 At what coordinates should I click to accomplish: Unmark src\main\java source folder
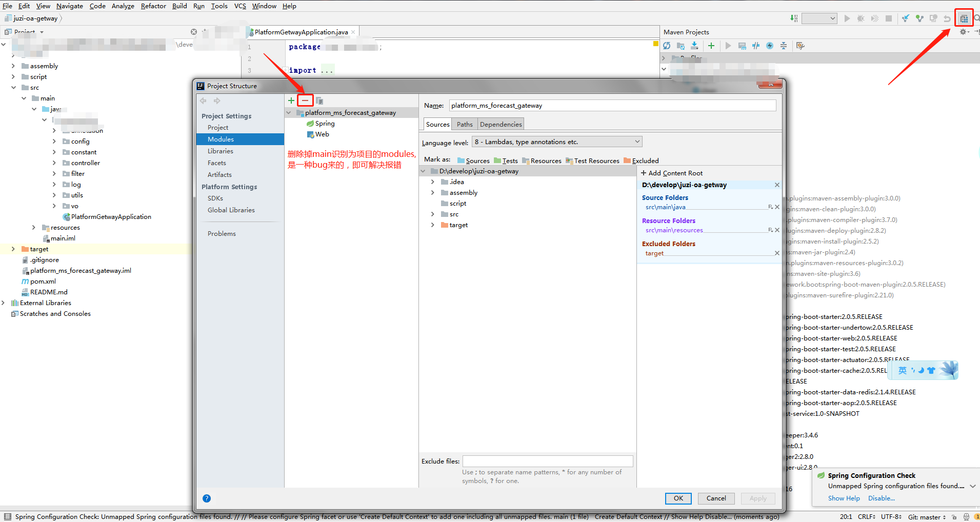[x=777, y=207]
